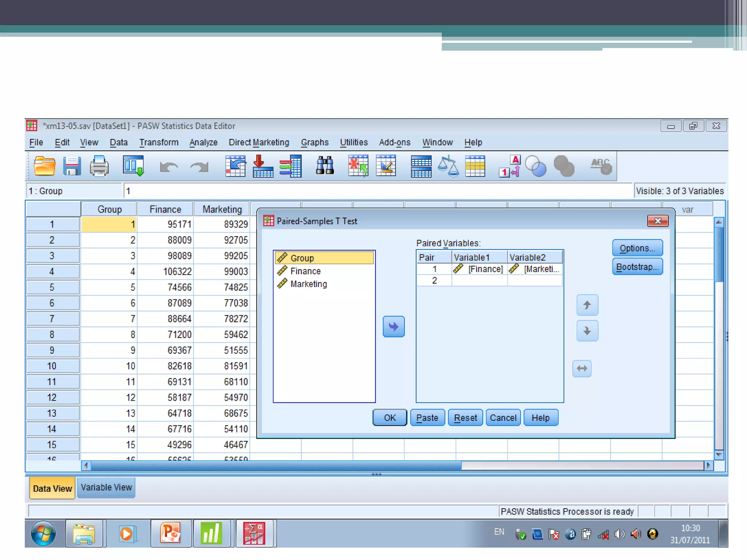This screenshot has width=747, height=560.
Task: Insert cases icon
Action: click(358, 166)
